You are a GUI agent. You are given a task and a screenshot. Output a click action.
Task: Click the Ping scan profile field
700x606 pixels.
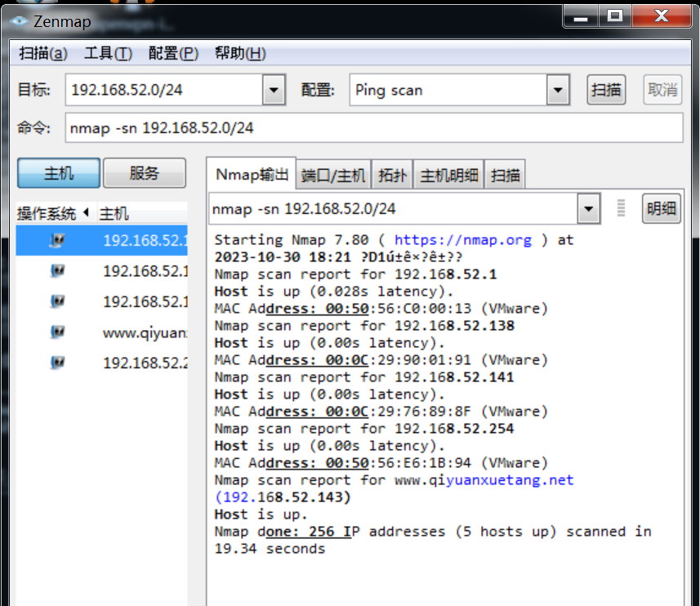(448, 90)
